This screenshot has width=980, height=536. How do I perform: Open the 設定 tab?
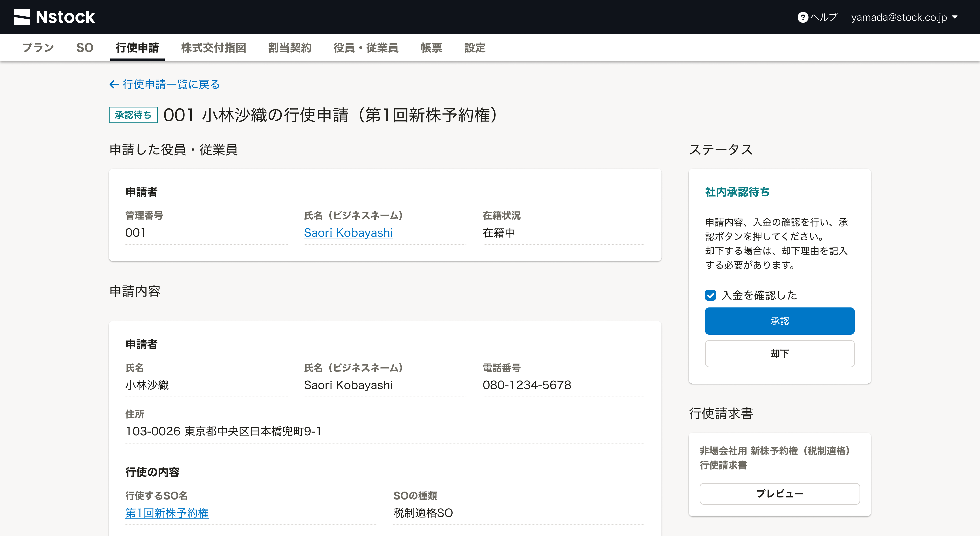[x=475, y=48]
